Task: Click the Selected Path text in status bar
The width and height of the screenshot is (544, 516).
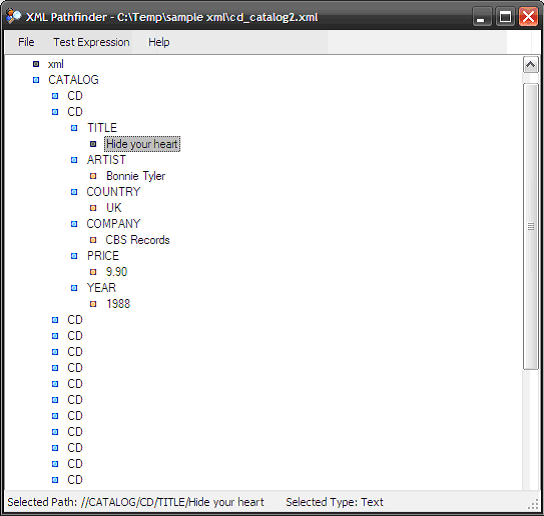Action: click(136, 502)
